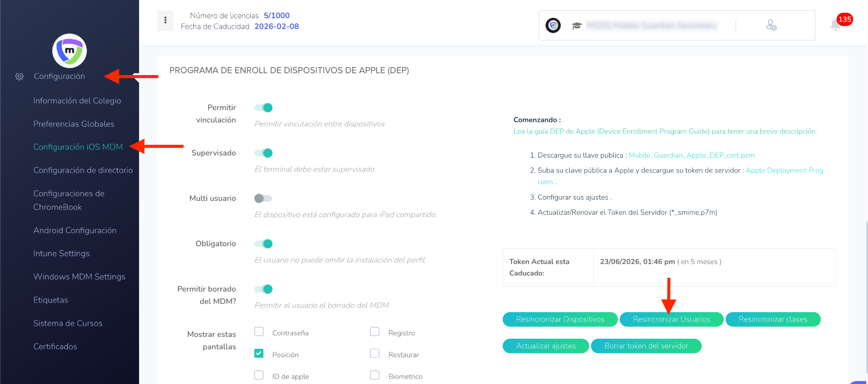Click the notification bell icon
The image size is (868, 384).
click(x=835, y=25)
